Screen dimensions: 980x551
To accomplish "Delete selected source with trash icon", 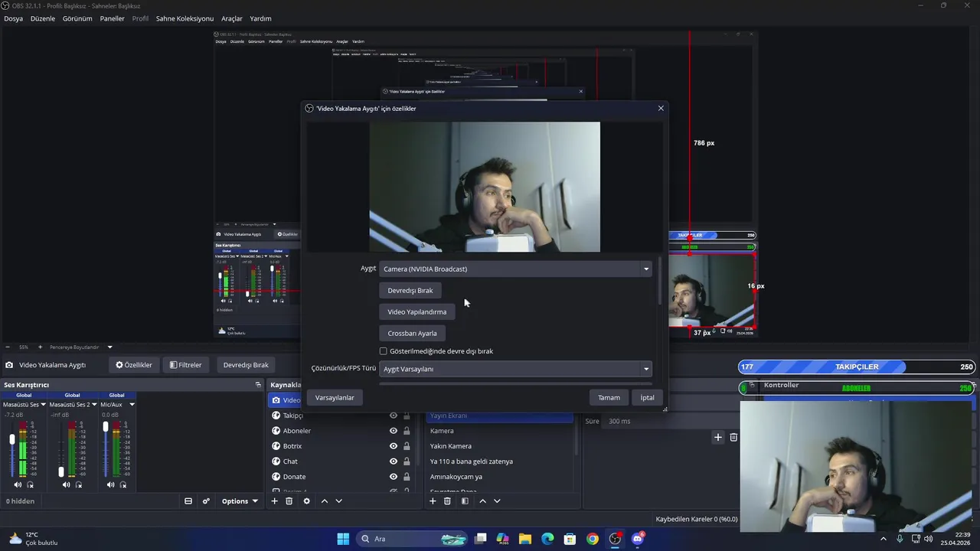I will 289,501.
